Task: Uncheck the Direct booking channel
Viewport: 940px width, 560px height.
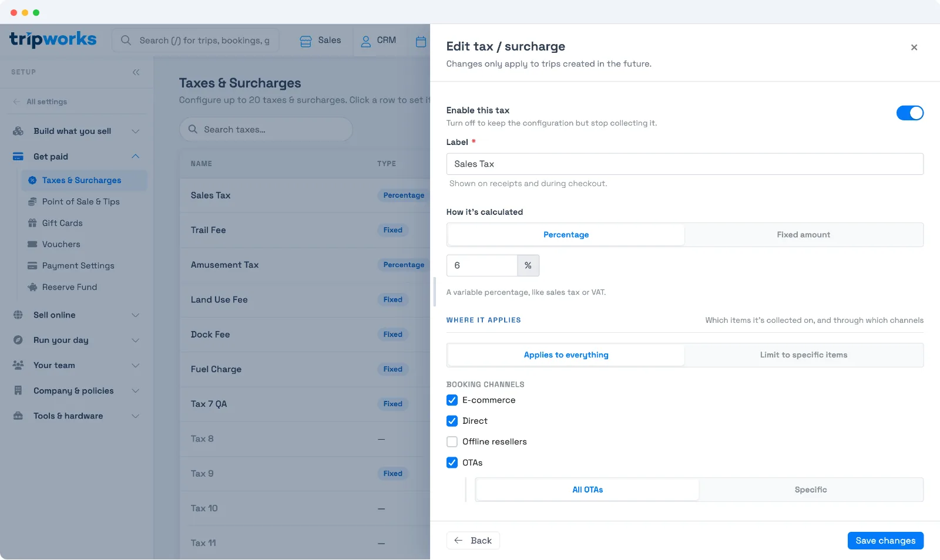Action: (x=452, y=421)
